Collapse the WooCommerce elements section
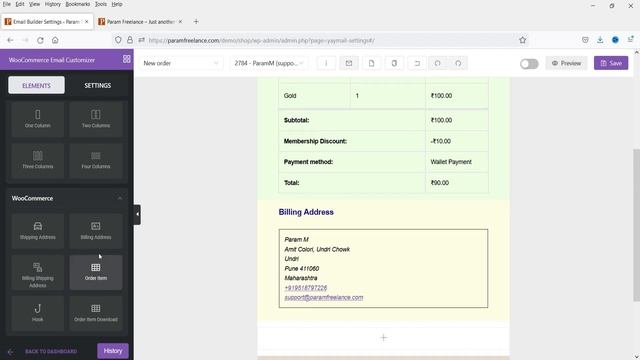The height and width of the screenshot is (360, 640). point(120,198)
